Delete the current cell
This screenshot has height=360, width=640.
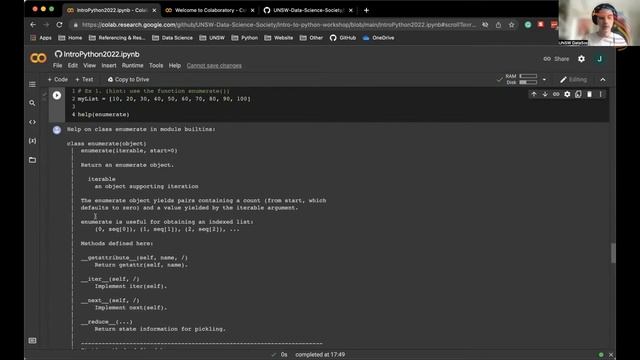[x=589, y=94]
